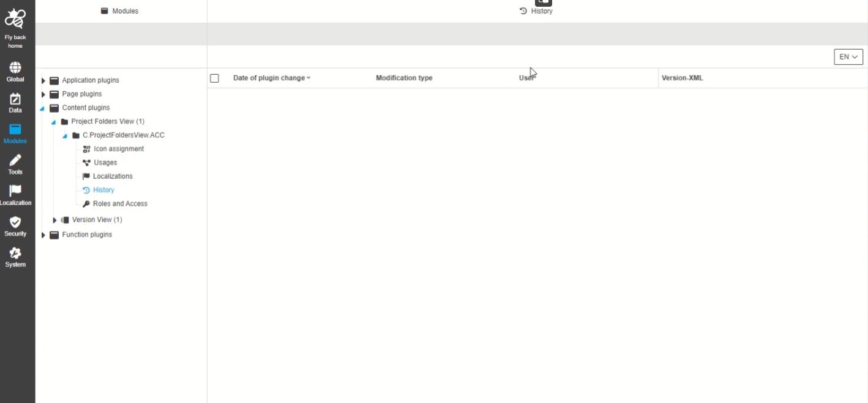The image size is (868, 403).
Task: Open the Global section in sidebar
Action: (x=15, y=72)
